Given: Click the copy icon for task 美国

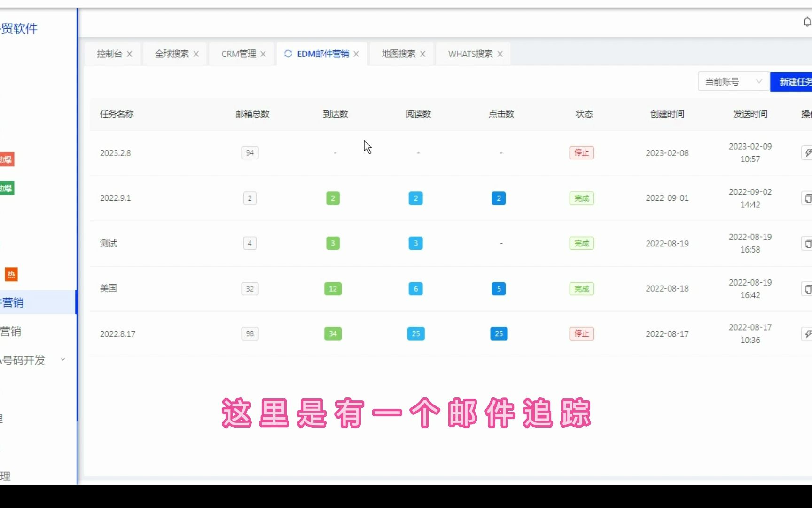Looking at the screenshot, I should coord(807,289).
